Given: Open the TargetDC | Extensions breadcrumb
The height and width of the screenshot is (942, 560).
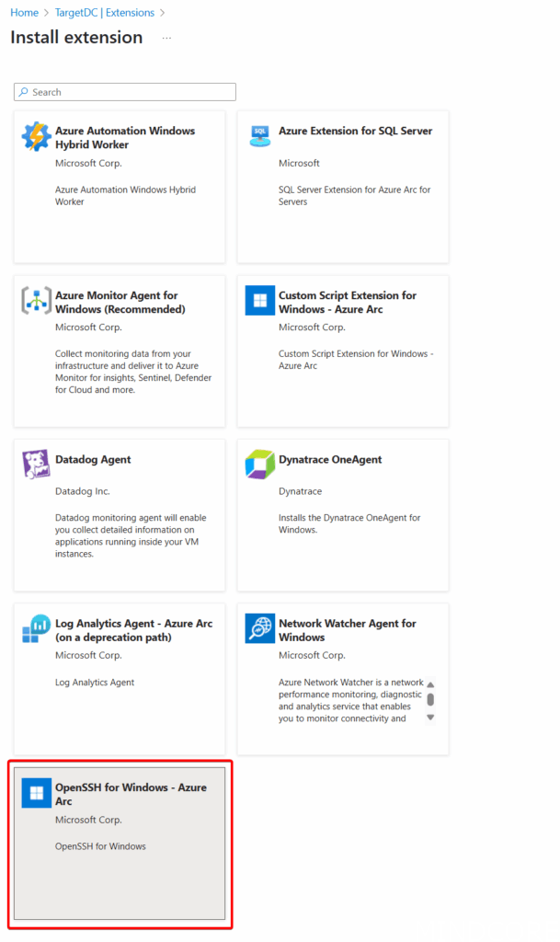Looking at the screenshot, I should (105, 13).
